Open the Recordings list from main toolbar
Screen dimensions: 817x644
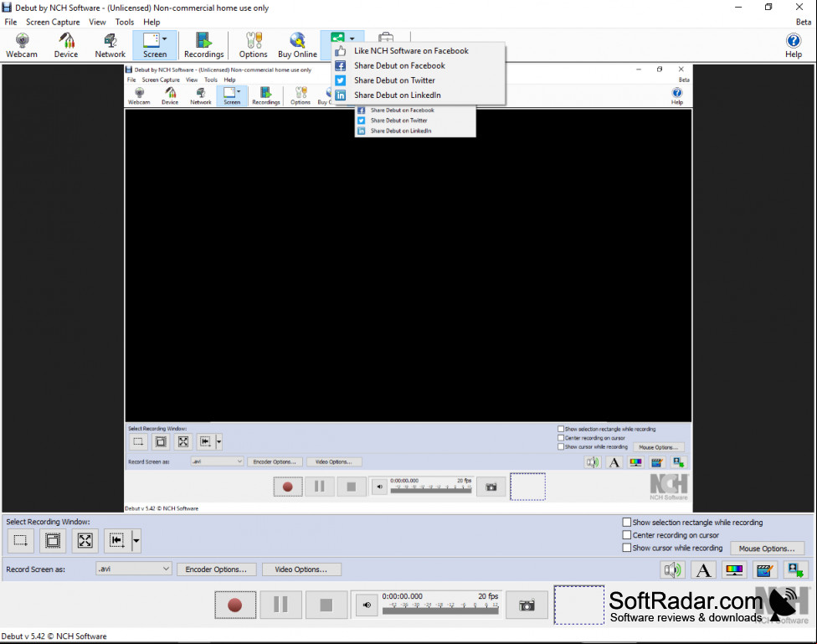[203, 45]
